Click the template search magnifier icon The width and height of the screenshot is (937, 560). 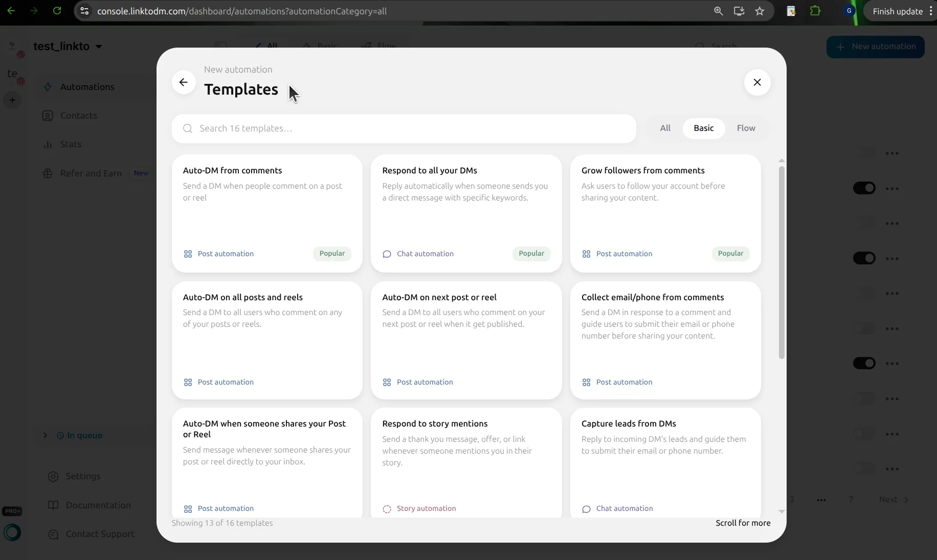tap(188, 128)
